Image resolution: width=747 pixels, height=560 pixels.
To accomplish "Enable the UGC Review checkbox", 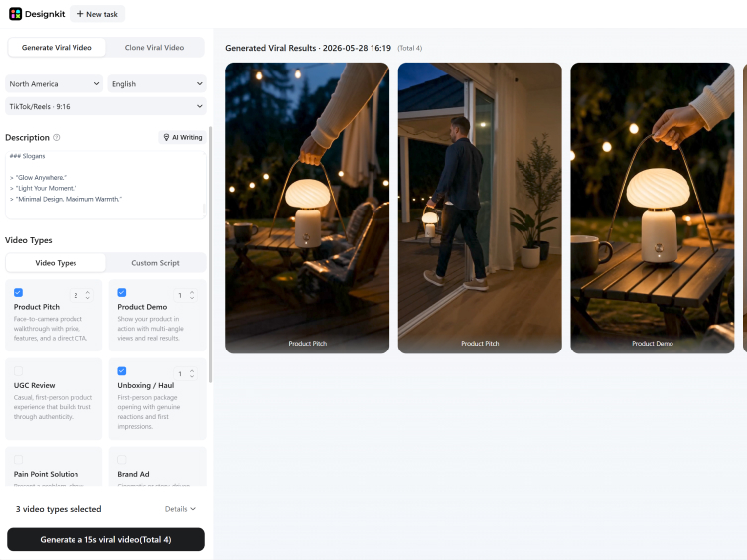I will coord(18,371).
